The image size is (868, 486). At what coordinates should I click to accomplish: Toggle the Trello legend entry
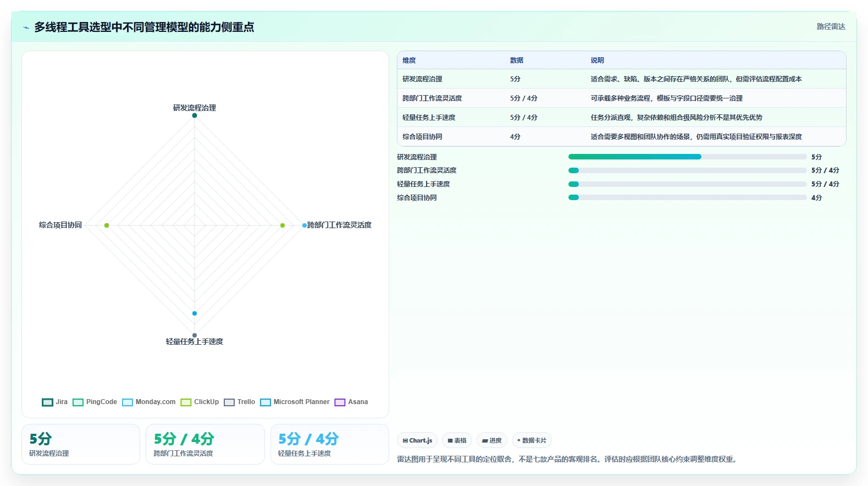pyautogui.click(x=239, y=402)
